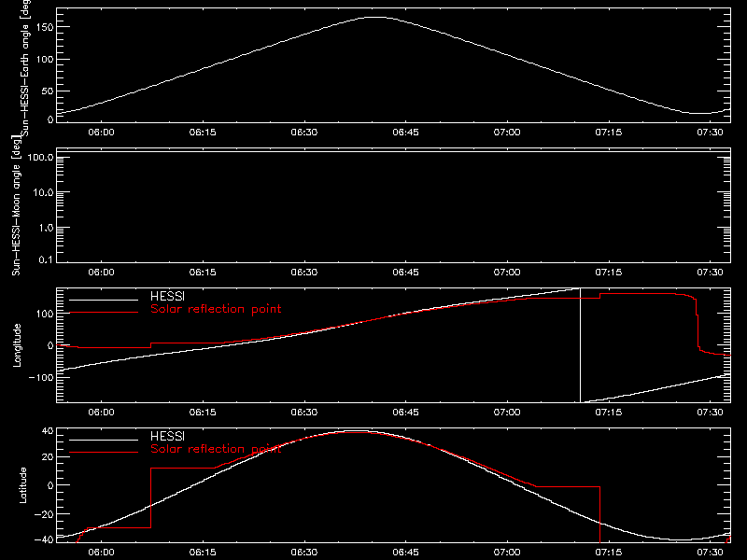
Task: Click red legend line sample in Longitude plot
Action: [104, 313]
